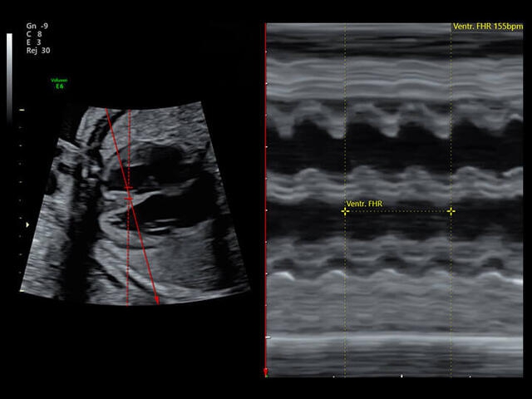Image resolution: width=532 pixels, height=399 pixels.
Task: Click the right yellow caliper cross marker
Action: tap(451, 211)
